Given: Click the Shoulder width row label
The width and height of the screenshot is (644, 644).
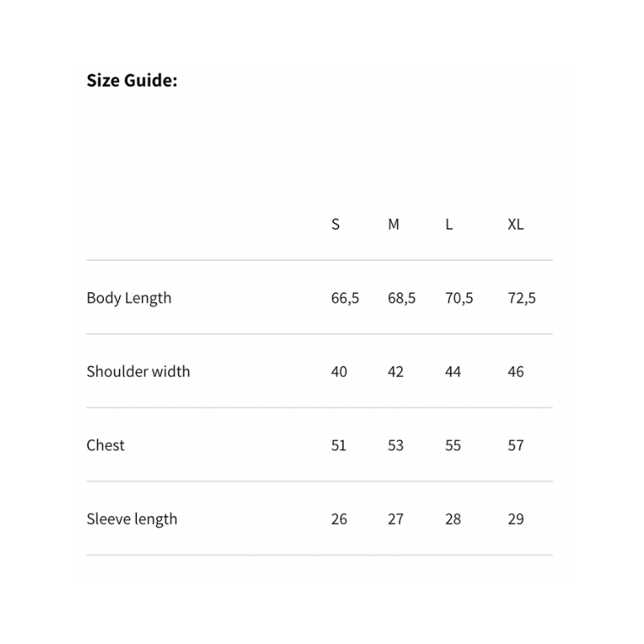Looking at the screenshot, I should 138,372.
